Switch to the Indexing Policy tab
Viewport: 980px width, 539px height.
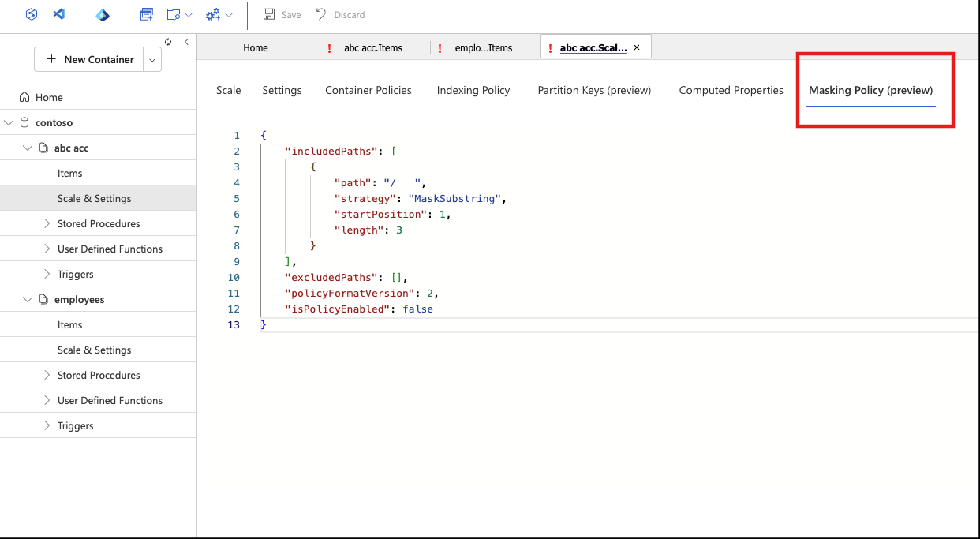(x=473, y=90)
